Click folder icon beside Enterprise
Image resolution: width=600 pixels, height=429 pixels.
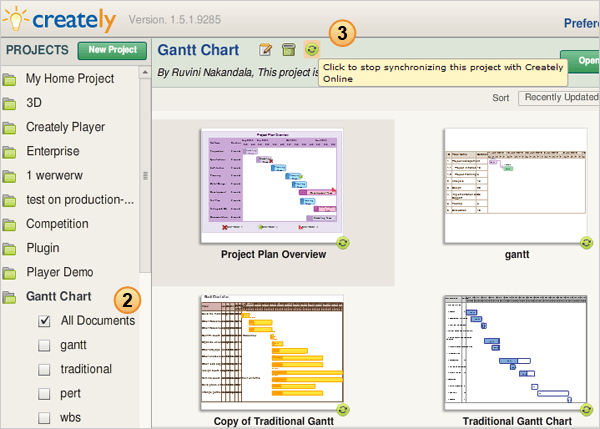(9, 152)
